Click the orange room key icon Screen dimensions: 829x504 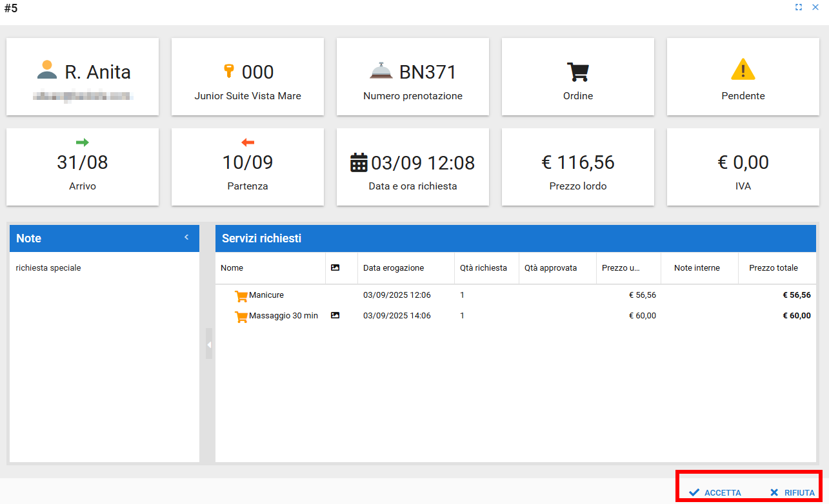click(228, 71)
